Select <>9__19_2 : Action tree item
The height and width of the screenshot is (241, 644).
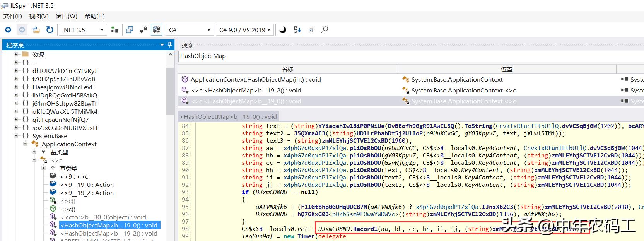[87, 193]
